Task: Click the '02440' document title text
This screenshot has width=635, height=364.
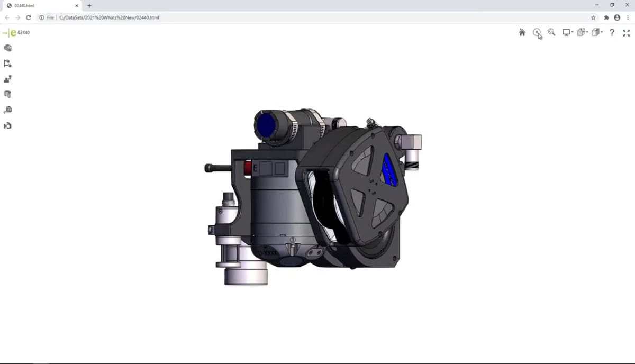Action: coord(23,33)
